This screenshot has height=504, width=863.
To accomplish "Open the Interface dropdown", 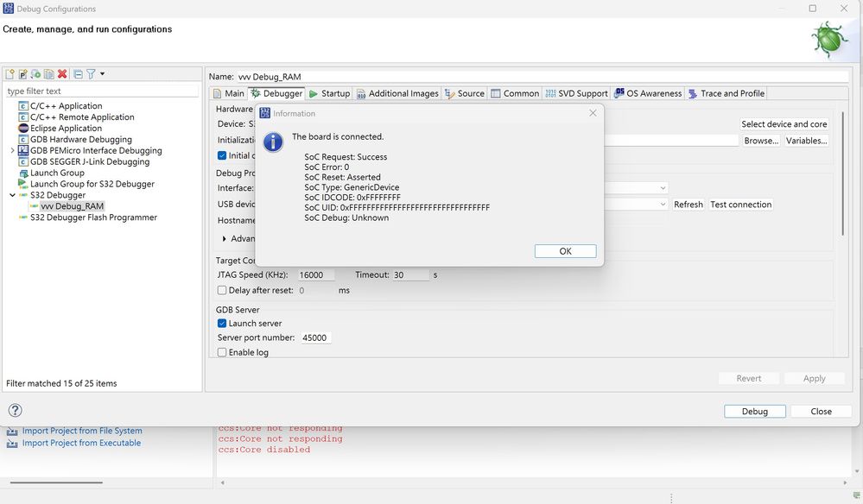I will (663, 188).
